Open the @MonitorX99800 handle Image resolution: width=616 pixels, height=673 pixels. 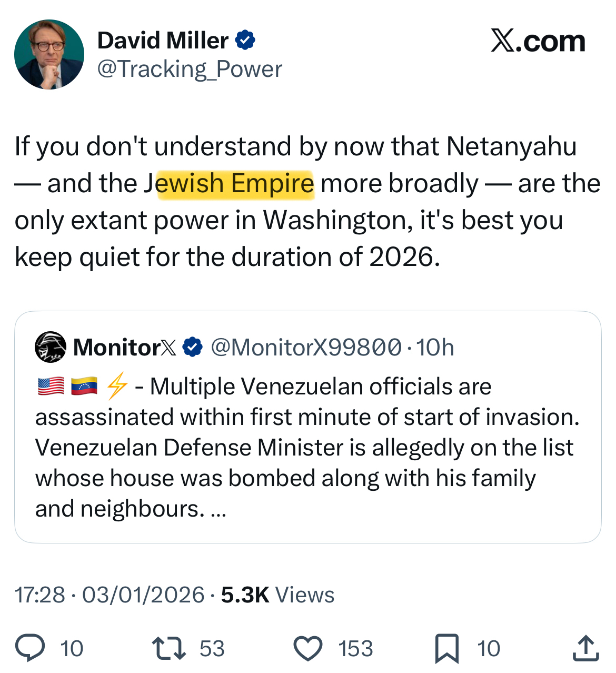[306, 348]
